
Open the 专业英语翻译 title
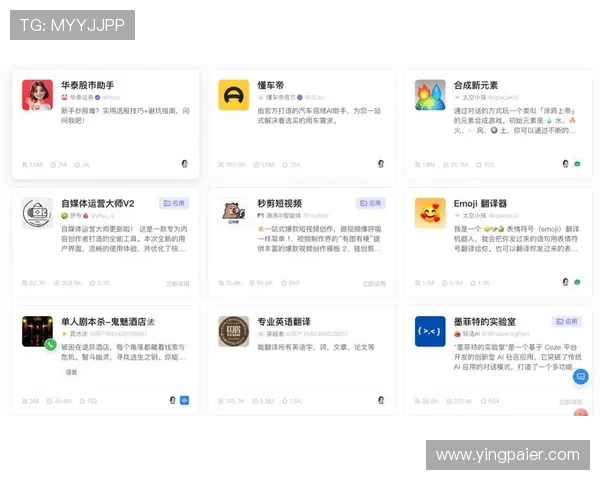click(284, 322)
